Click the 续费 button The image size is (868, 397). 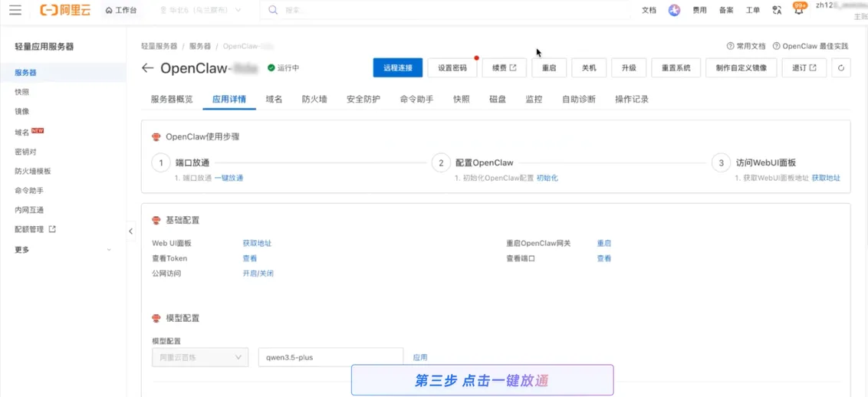(x=505, y=67)
